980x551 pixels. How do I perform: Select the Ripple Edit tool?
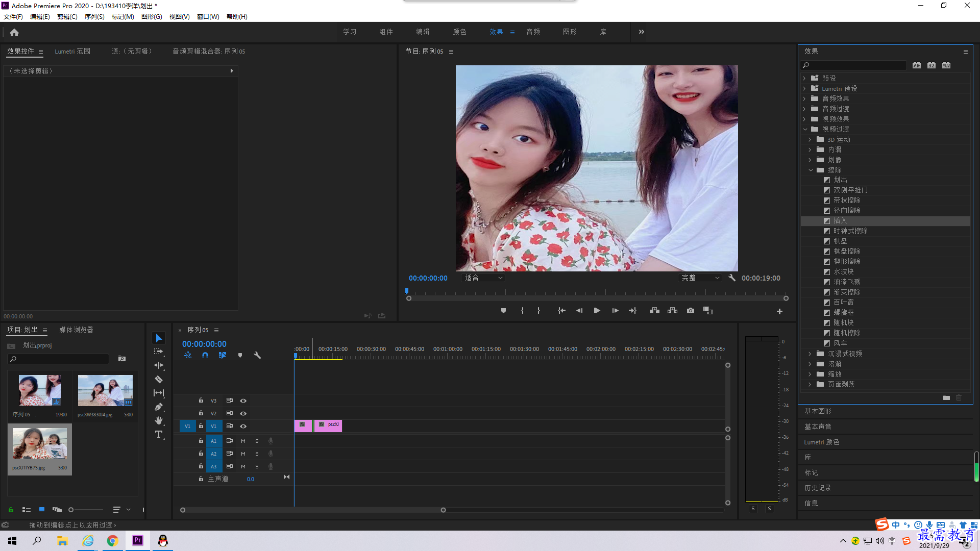pyautogui.click(x=159, y=365)
